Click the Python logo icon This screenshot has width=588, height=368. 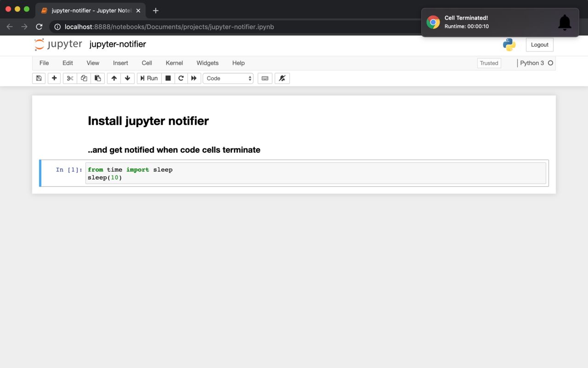[x=509, y=45]
